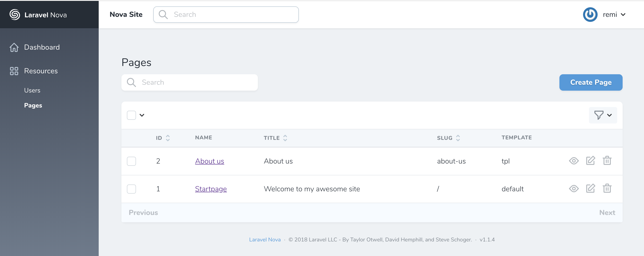Click the magnifier icon in Pages search
Viewport: 644px width, 256px height.
click(131, 82)
